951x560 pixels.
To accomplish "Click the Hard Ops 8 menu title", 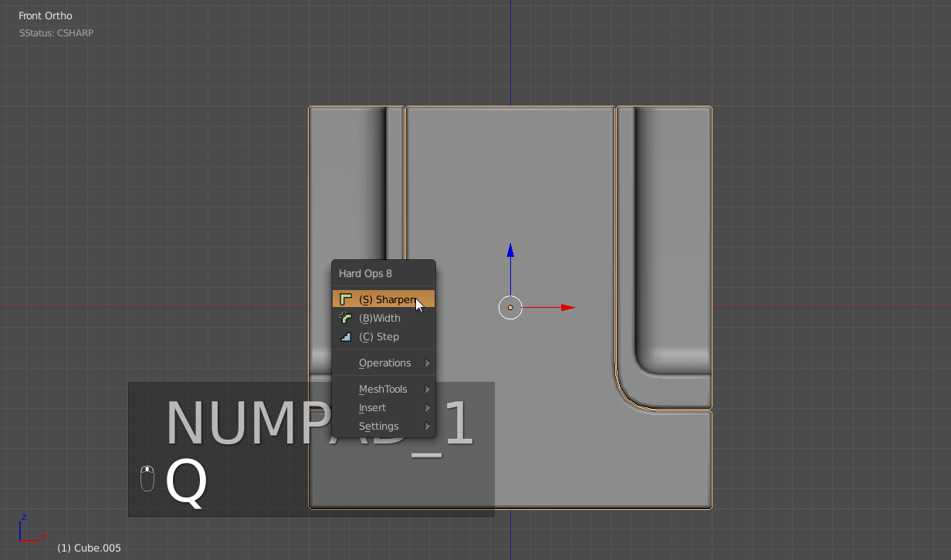I will [365, 273].
